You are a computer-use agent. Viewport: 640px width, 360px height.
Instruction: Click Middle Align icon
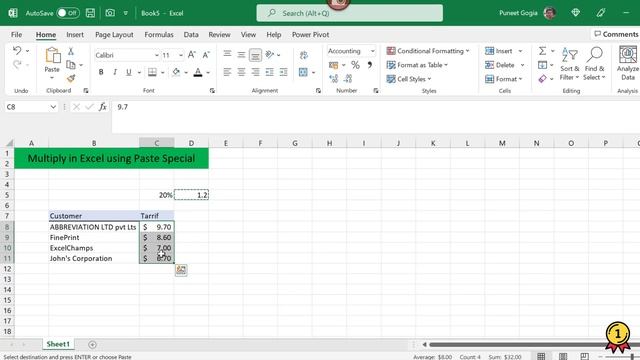click(x=241, y=54)
